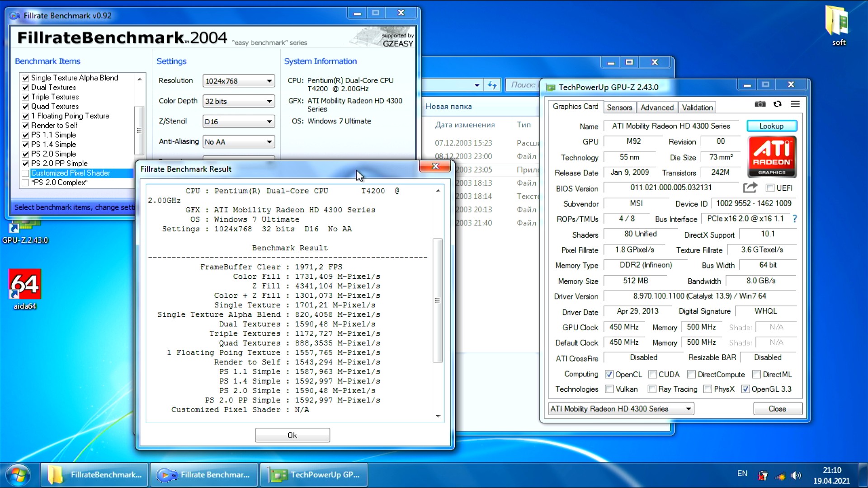This screenshot has height=488, width=868.
Task: Uncheck the Dual Textures benchmark item
Action: tap(25, 88)
